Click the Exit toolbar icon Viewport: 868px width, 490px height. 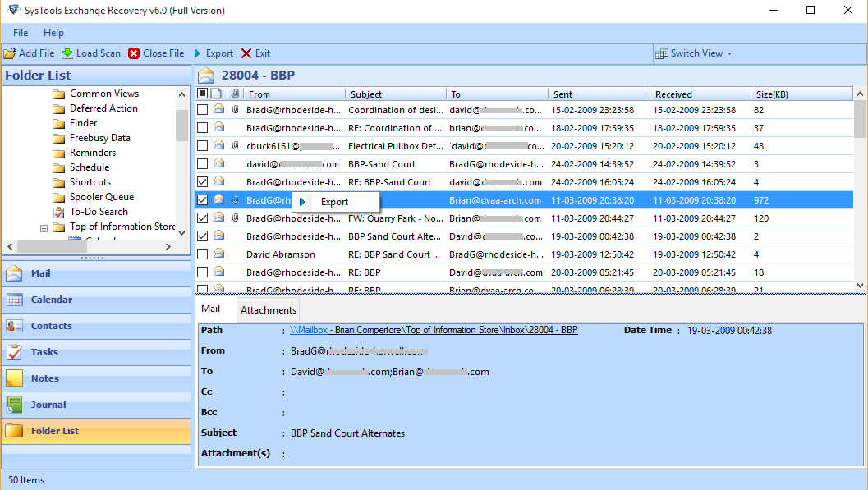(246, 53)
